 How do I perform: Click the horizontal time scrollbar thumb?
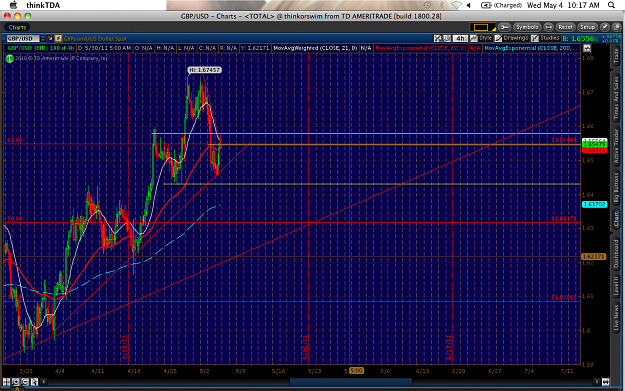351,382
